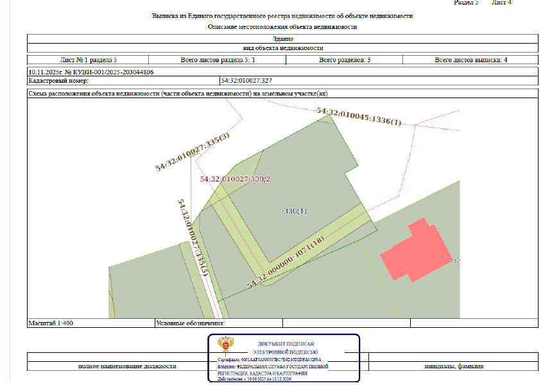Select the red building shape on the map
This screenshot has height=392, width=552.
pos(417,251)
